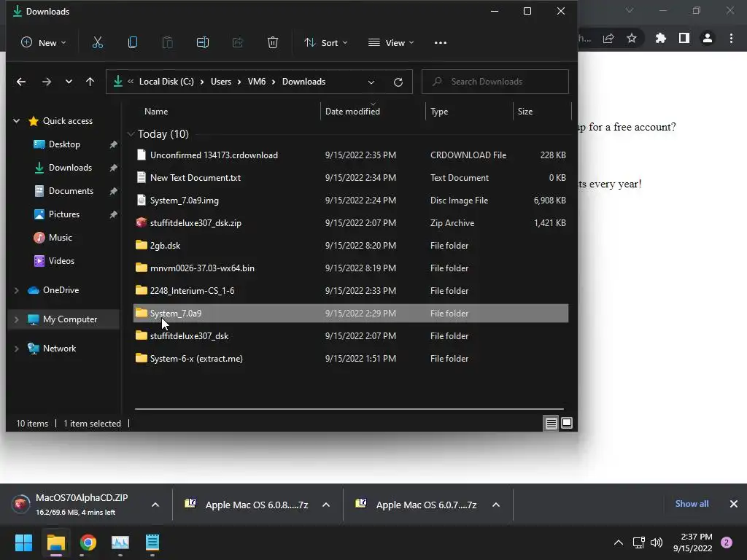
Task: Open the Sort dropdown menu
Action: [x=326, y=42]
